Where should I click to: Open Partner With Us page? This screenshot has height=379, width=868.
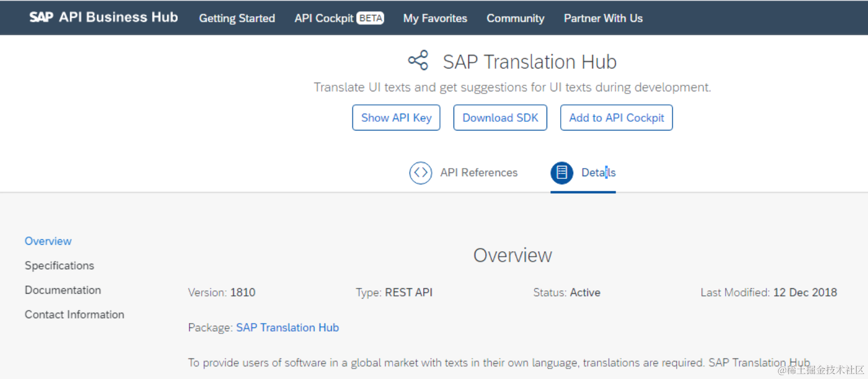tap(603, 18)
